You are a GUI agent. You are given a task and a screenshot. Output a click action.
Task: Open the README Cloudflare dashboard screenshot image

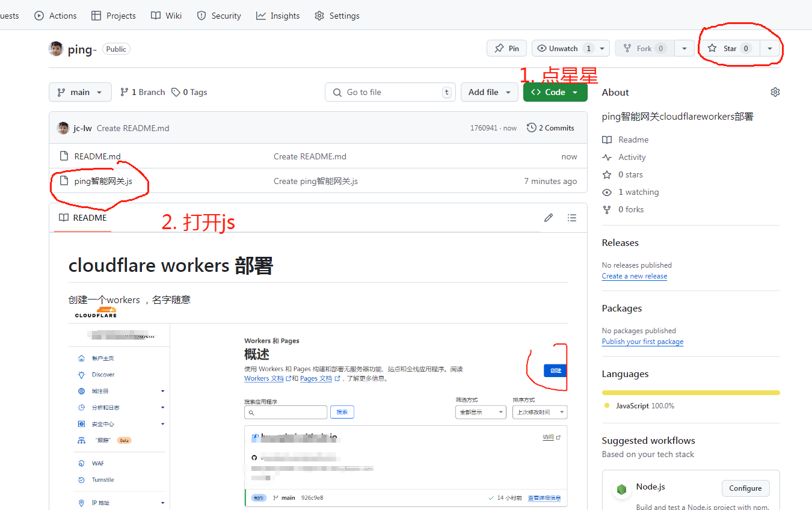pyautogui.click(x=318, y=408)
